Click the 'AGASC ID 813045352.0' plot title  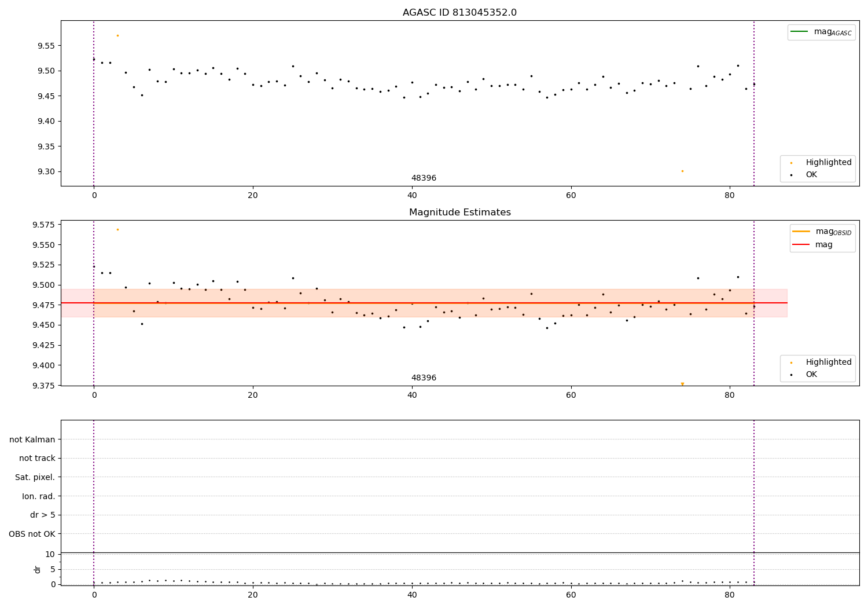[459, 13]
